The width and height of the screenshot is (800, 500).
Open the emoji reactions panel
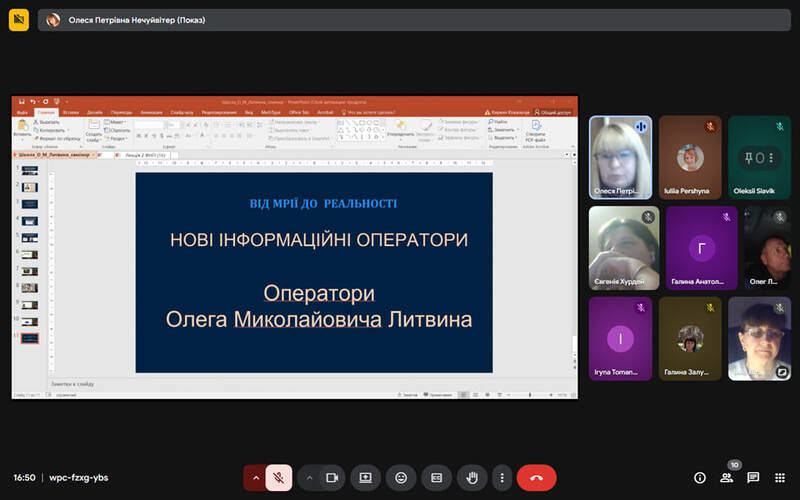[x=401, y=478]
